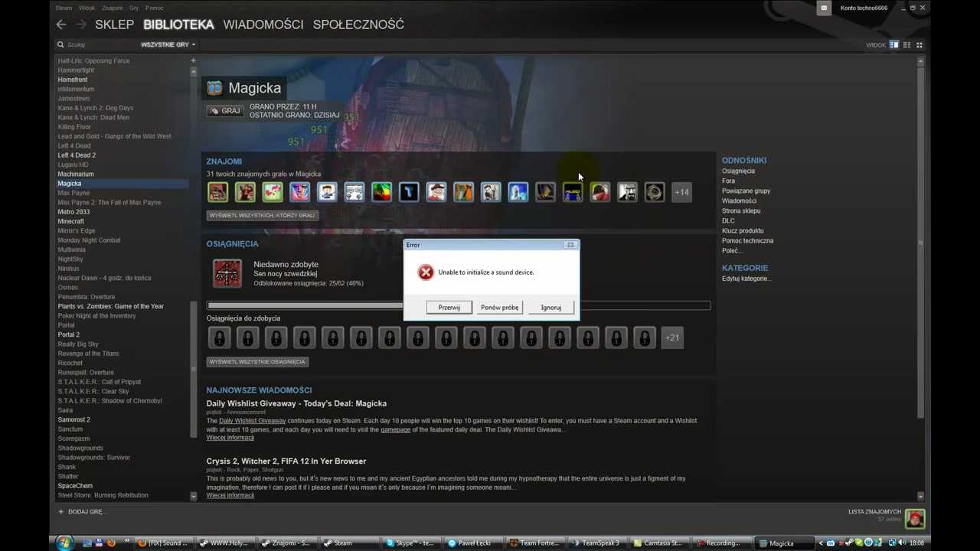Click Wyświetl wszystkich, którzy grali button

[x=263, y=216]
